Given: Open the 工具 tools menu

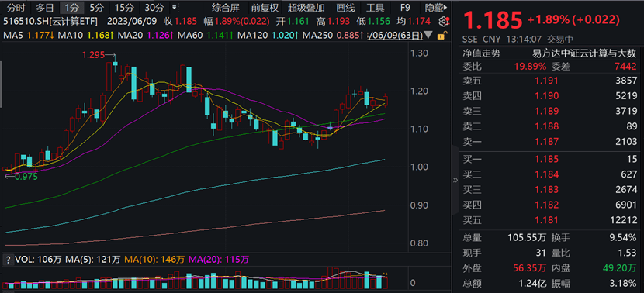Looking at the screenshot, I should (375, 8).
